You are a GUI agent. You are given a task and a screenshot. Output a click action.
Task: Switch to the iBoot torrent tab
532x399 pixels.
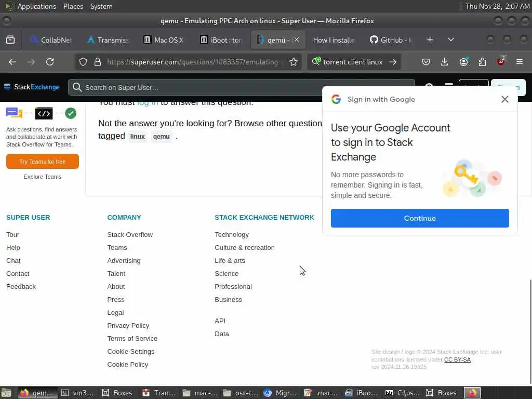pos(220,40)
